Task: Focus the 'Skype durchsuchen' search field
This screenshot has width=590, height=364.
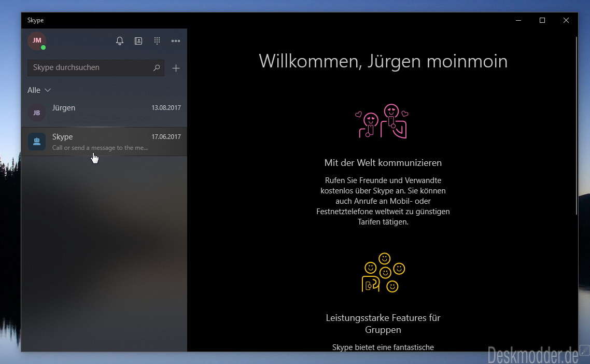Action: pos(95,68)
